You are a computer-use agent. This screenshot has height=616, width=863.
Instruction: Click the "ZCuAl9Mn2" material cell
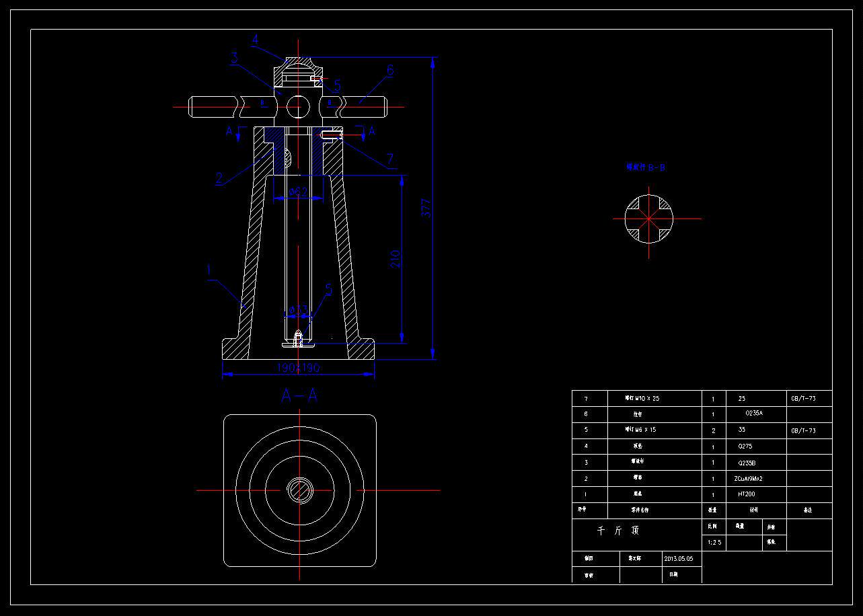(749, 479)
